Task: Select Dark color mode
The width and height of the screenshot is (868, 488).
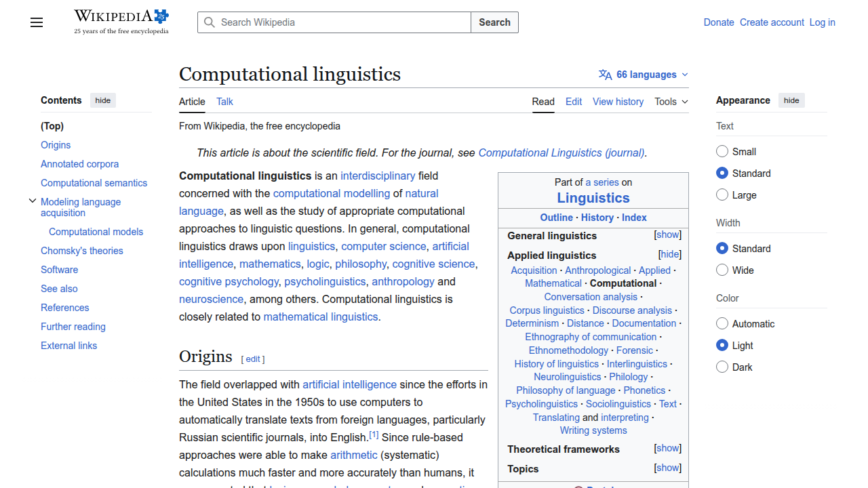Action: pos(722,367)
